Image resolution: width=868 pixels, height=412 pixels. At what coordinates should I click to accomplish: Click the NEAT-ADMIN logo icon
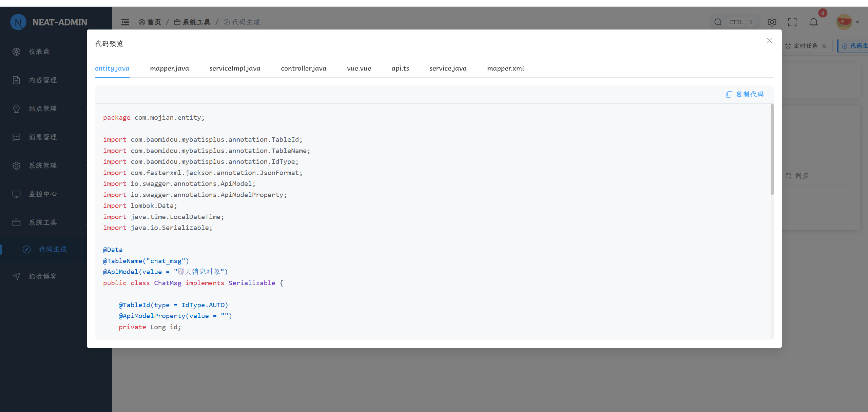[18, 22]
